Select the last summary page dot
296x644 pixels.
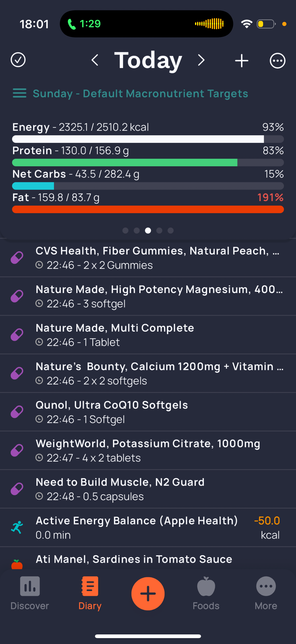[171, 230]
